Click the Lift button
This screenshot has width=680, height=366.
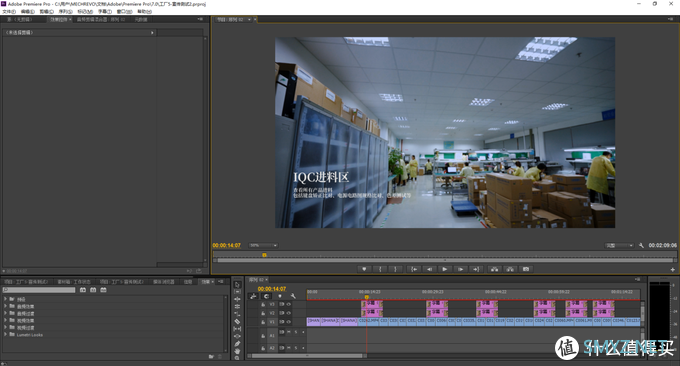(494, 269)
